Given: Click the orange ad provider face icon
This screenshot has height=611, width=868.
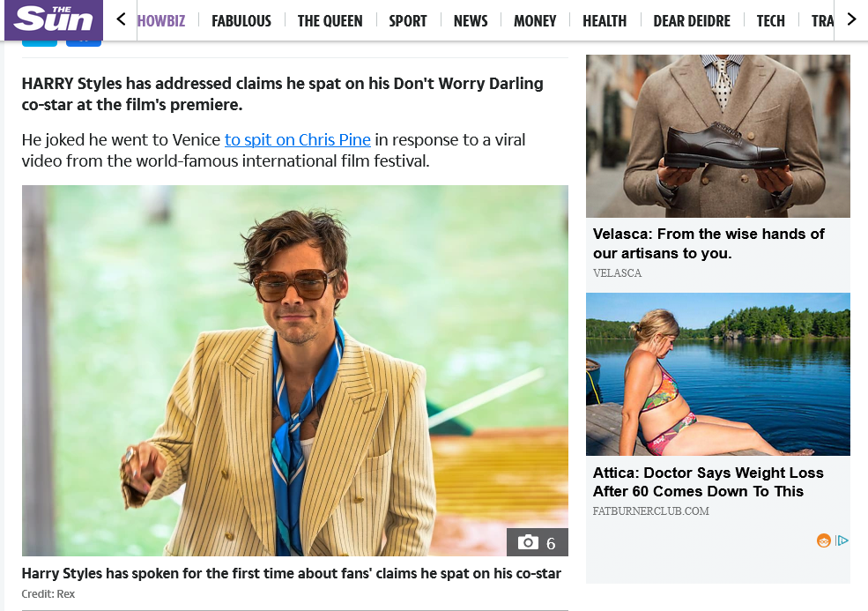Looking at the screenshot, I should pos(824,540).
